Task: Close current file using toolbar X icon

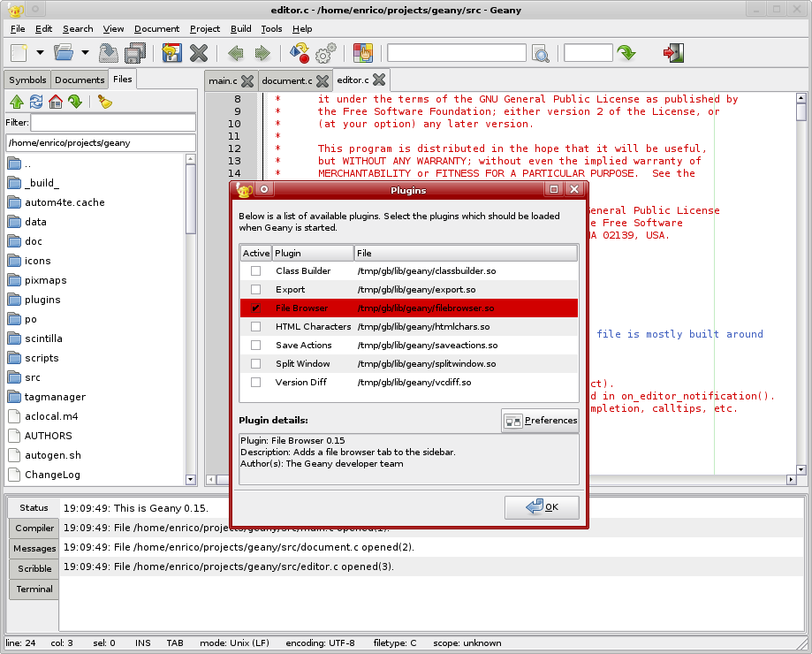Action: click(x=199, y=53)
